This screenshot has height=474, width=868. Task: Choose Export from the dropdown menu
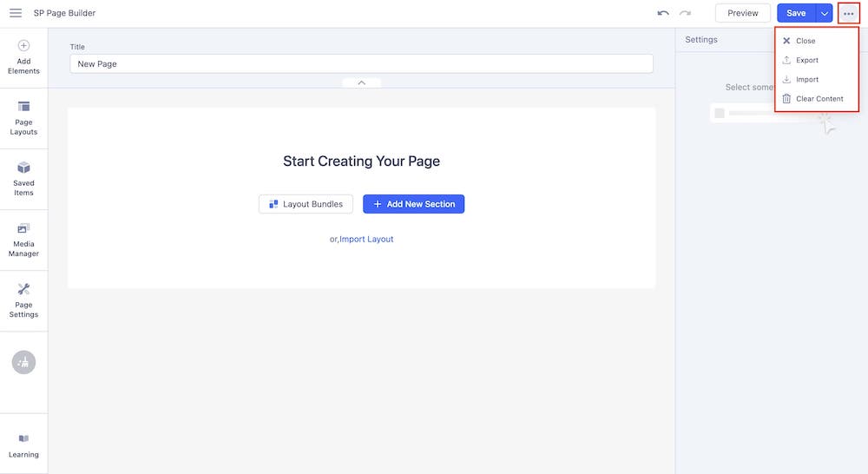pos(806,60)
